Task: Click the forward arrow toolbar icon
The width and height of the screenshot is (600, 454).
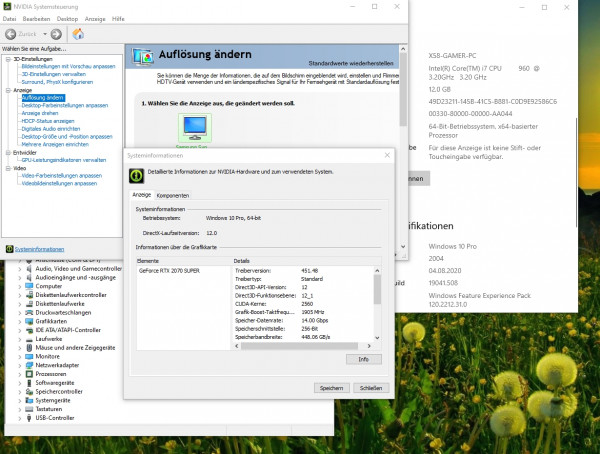Action: click(56, 34)
